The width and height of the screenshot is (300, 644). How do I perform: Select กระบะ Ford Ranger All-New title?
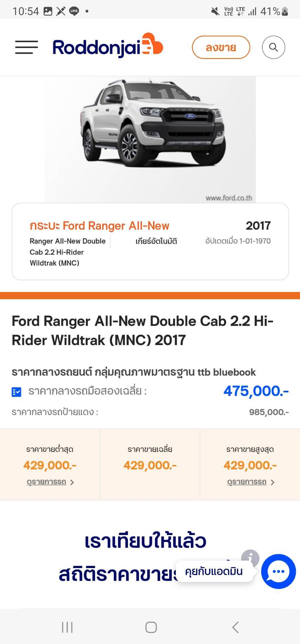tap(99, 226)
